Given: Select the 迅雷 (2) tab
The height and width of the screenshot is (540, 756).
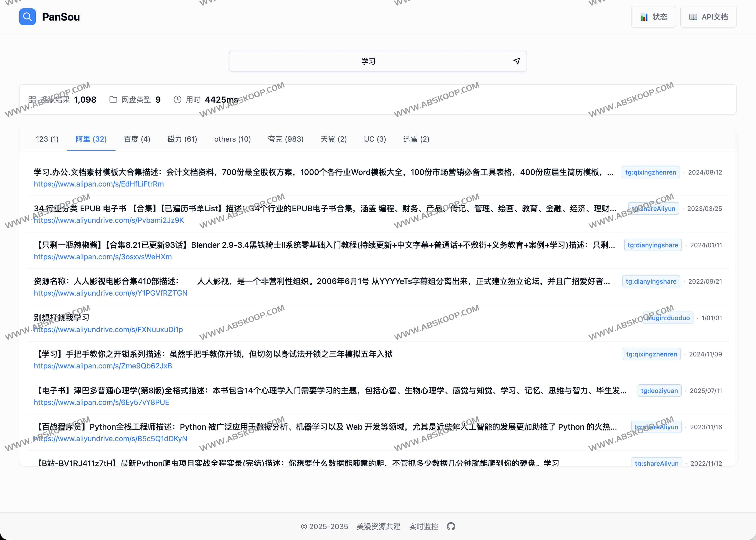Looking at the screenshot, I should [416, 139].
